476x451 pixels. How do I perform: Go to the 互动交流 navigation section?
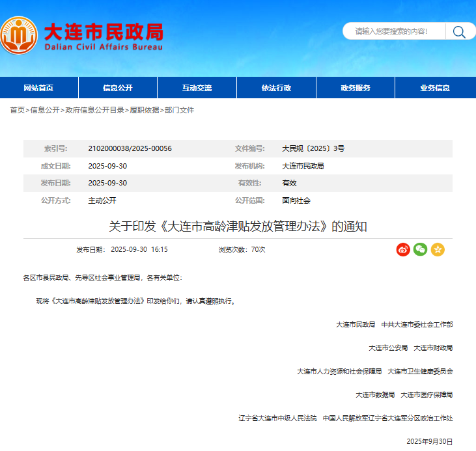pyautogui.click(x=197, y=88)
